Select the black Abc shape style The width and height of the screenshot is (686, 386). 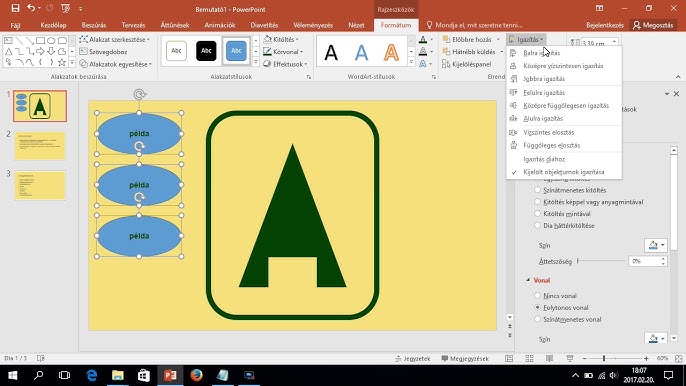[206, 51]
